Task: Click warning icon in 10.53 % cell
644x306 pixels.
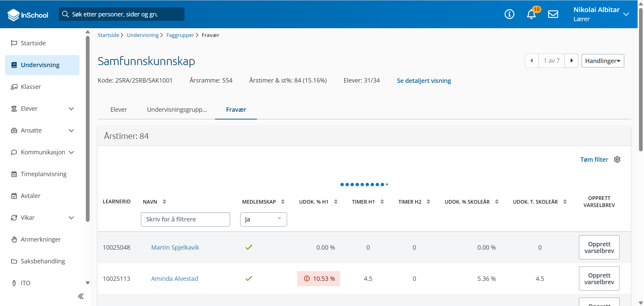Action: [x=307, y=278]
